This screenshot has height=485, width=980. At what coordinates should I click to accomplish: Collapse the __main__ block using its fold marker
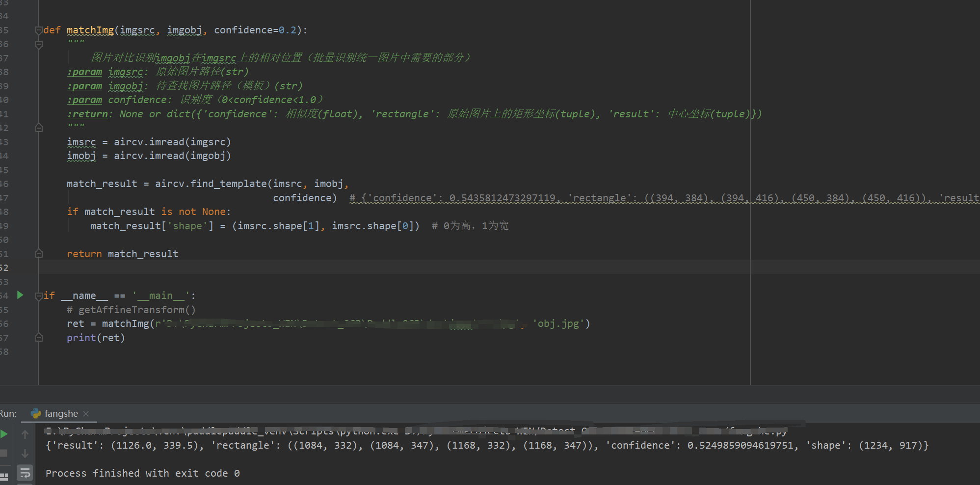[39, 295]
